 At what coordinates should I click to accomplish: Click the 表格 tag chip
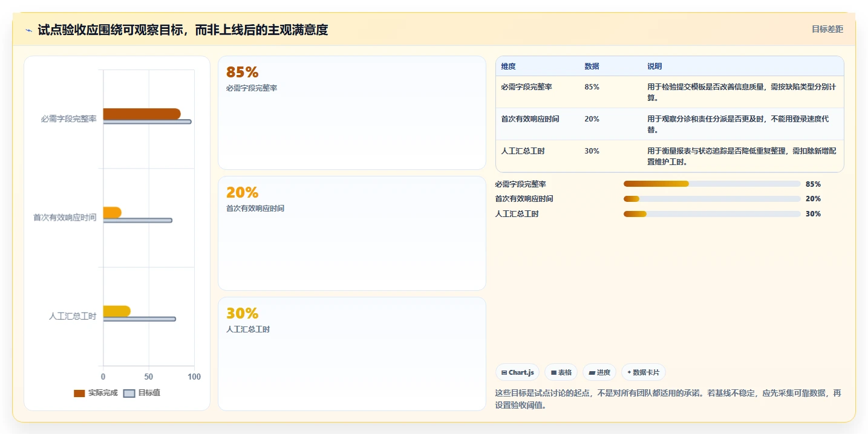click(561, 372)
